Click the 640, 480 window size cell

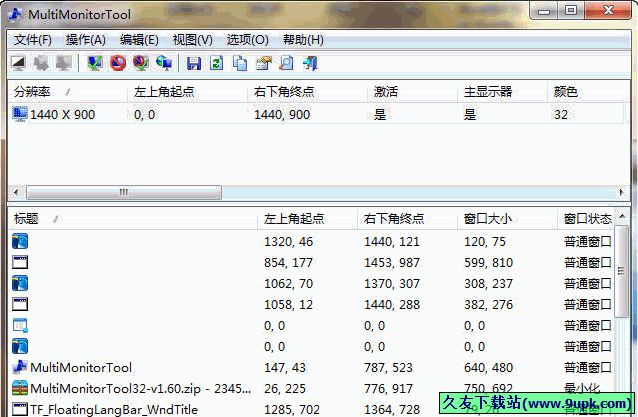click(489, 368)
